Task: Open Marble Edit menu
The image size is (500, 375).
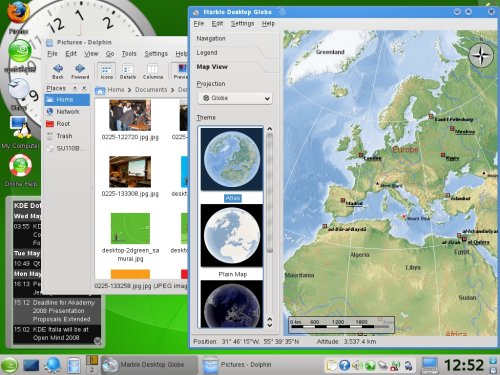Action: 217,23
